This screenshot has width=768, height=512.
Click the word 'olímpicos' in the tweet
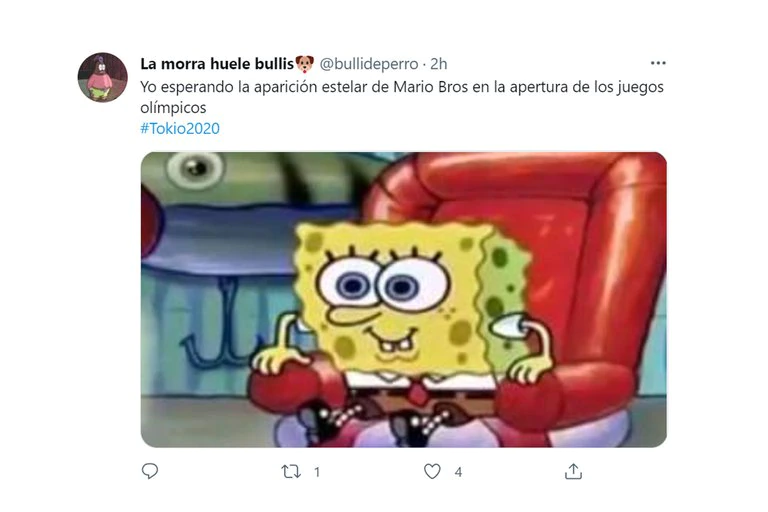point(173,108)
